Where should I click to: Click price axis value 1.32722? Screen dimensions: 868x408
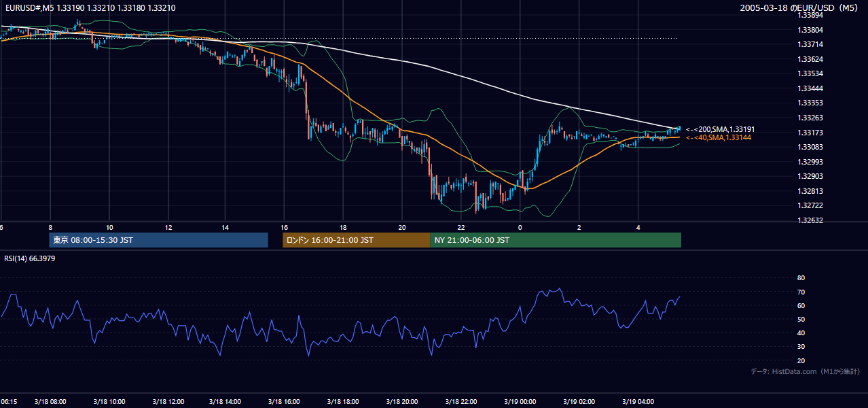tap(810, 205)
